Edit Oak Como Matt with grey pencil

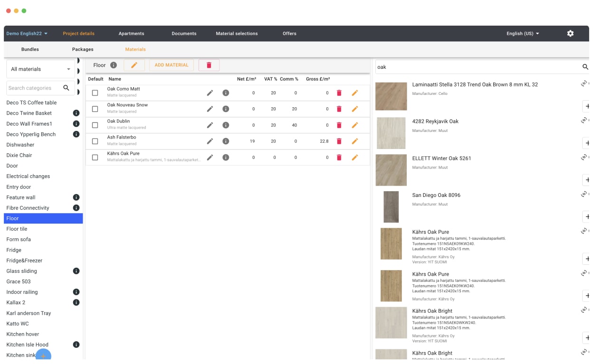click(x=210, y=93)
